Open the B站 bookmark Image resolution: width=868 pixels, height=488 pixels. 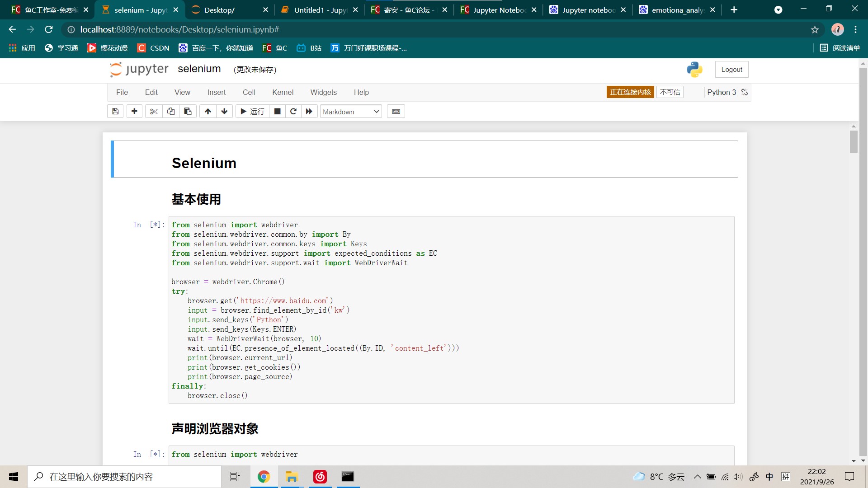[x=309, y=48]
